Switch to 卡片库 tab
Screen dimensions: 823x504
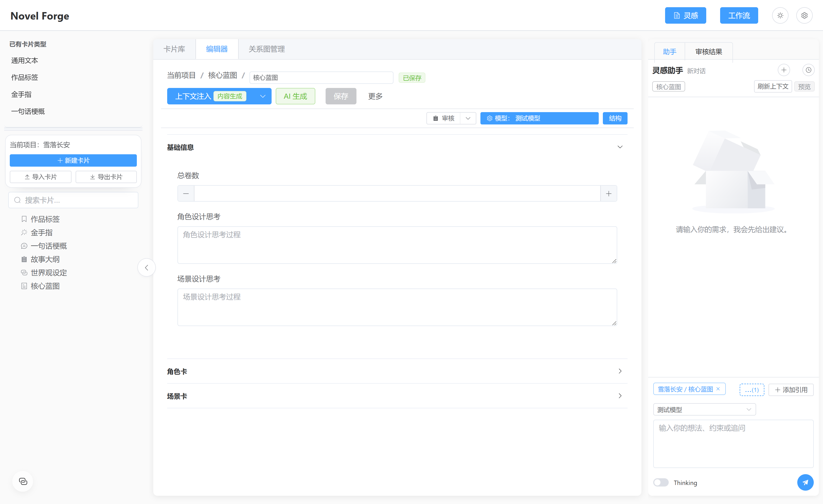point(174,49)
